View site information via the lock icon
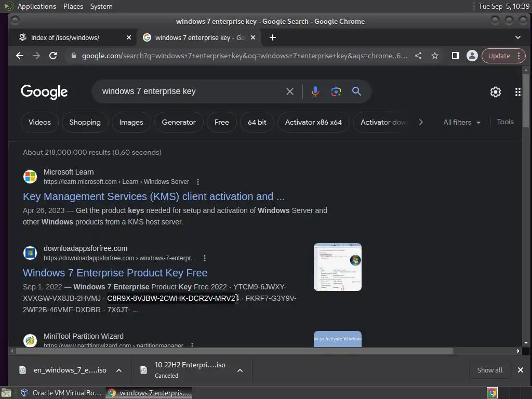Screen dimensions: 532x399 pos(74,56)
